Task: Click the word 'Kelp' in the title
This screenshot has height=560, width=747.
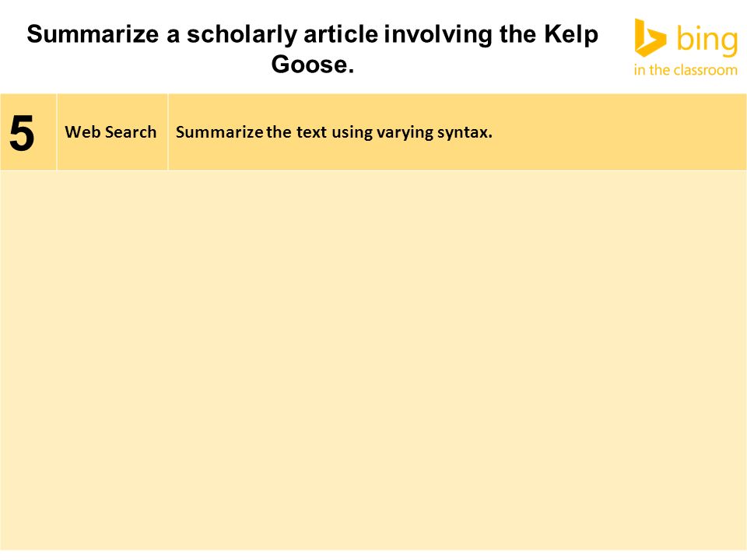Action: [570, 35]
